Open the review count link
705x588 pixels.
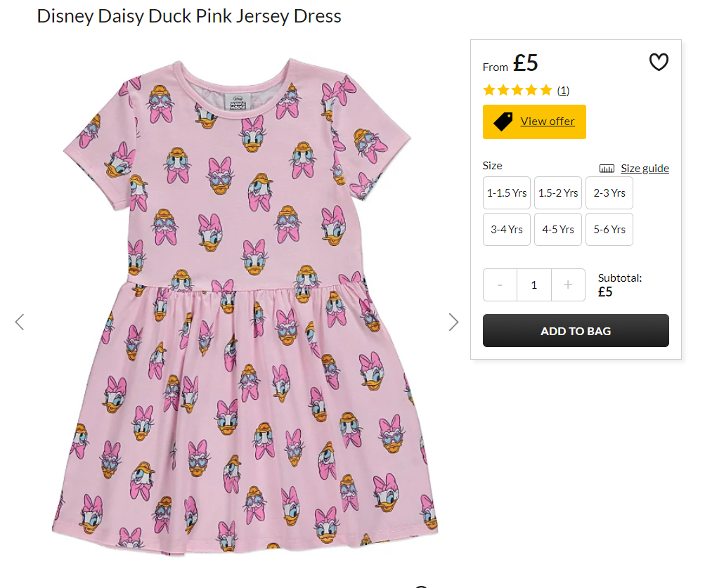[x=563, y=90]
